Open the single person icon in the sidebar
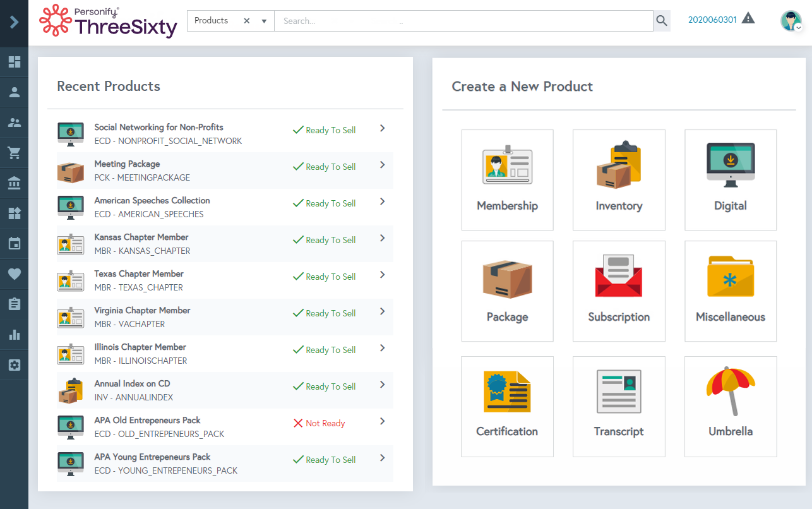This screenshot has width=812, height=509. 14,92
